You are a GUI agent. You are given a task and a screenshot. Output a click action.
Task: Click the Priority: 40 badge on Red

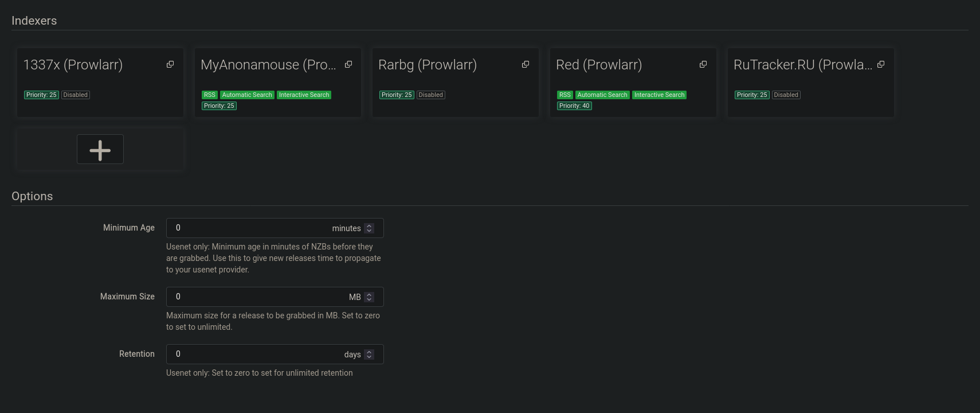tap(574, 106)
